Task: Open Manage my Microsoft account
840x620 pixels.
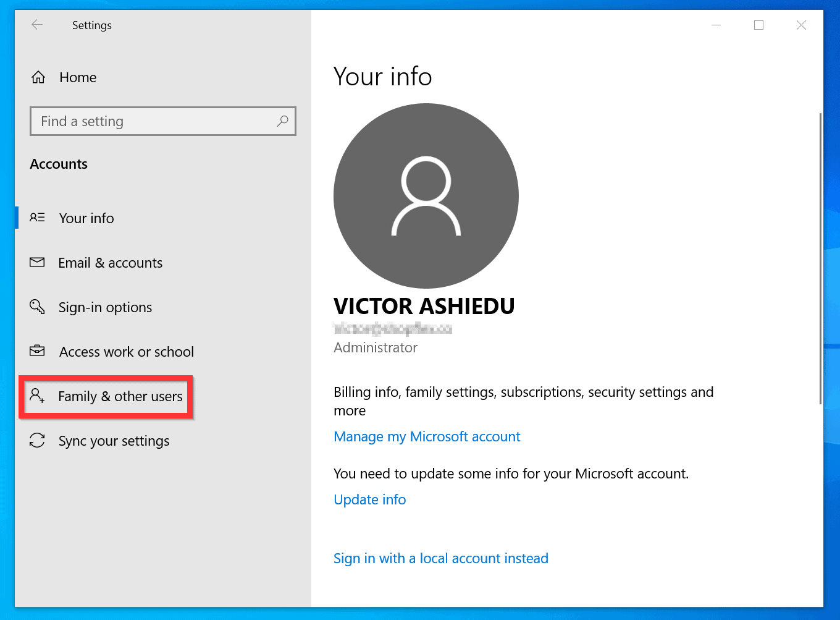Action: [427, 436]
